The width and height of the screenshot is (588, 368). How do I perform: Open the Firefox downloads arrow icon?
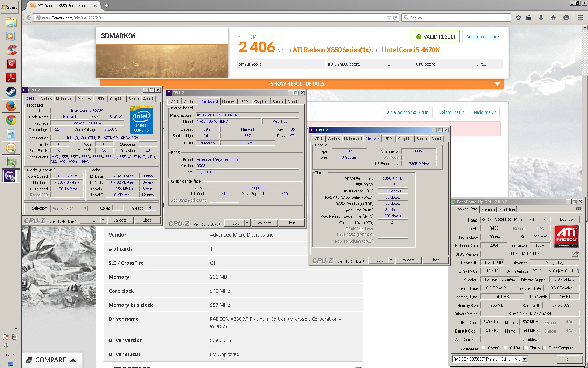541,18
